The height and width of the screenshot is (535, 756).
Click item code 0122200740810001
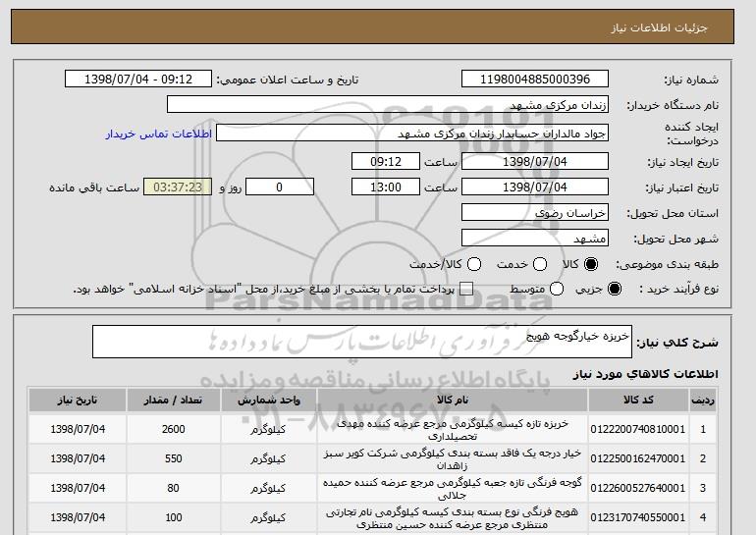click(x=638, y=429)
